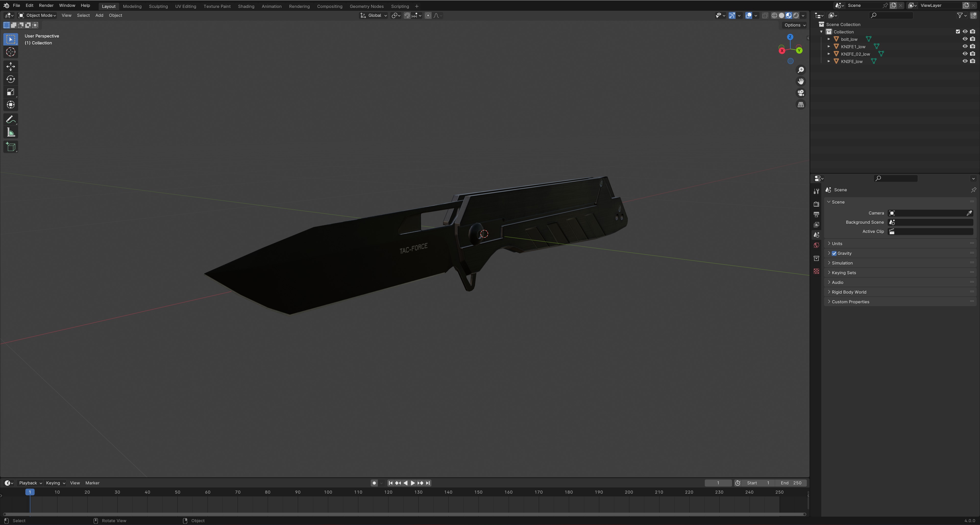Hide KNIFE1_low via its eye icon
The height and width of the screenshot is (525, 980).
pos(965,46)
